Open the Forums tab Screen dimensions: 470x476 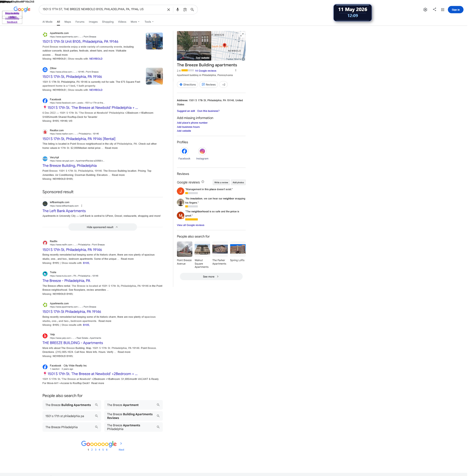tap(80, 22)
